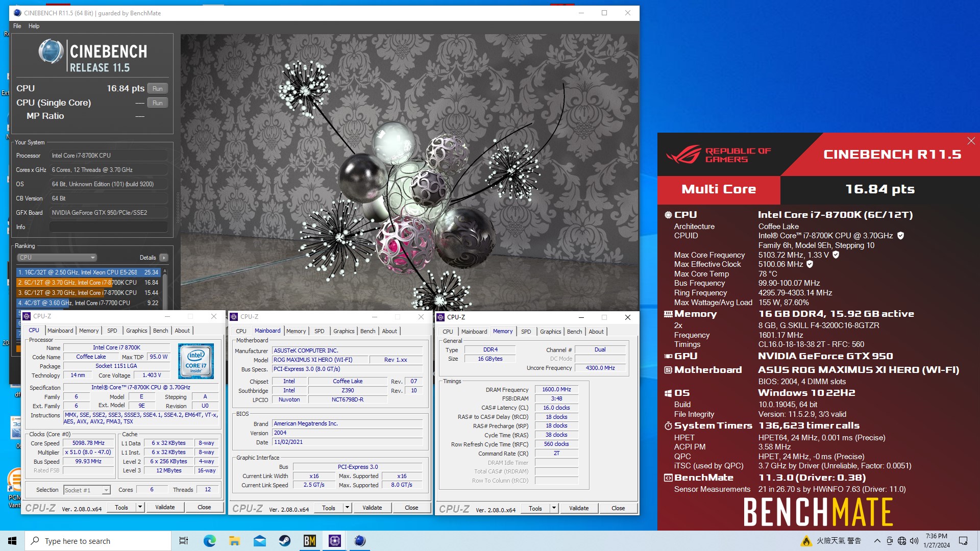The width and height of the screenshot is (980, 551).
Task: Open About tab in third CPU-Z window
Action: pyautogui.click(x=596, y=332)
